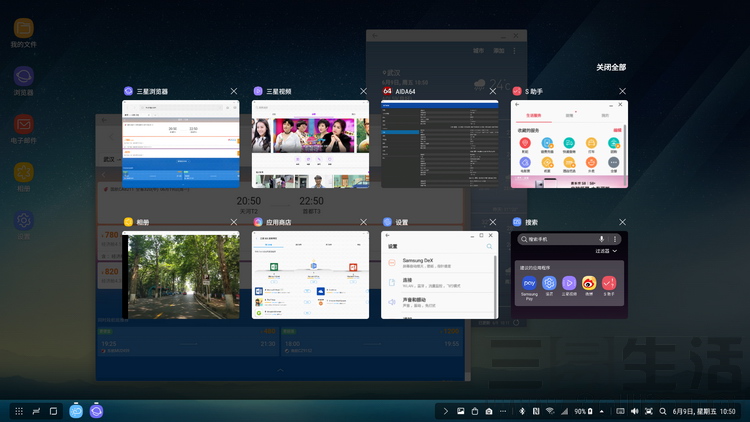Open Samsung Pay from suggested apps
Image resolution: width=750 pixels, height=422 pixels.
(530, 283)
